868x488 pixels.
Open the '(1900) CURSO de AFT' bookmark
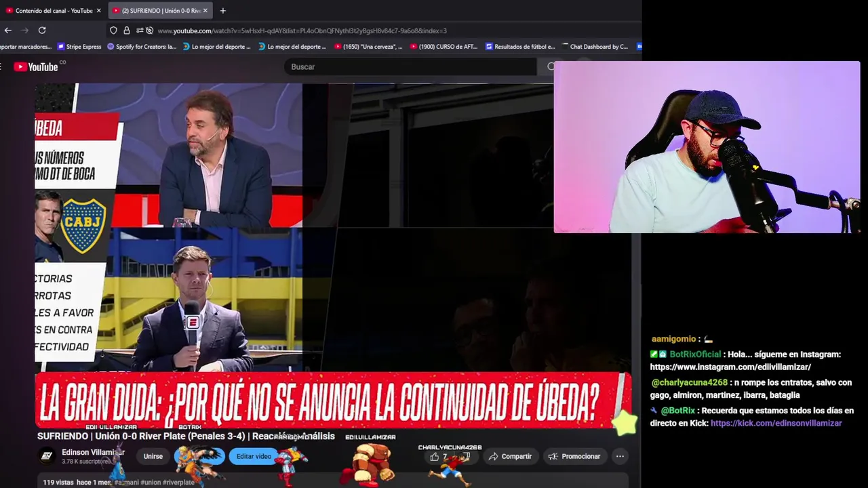444,47
